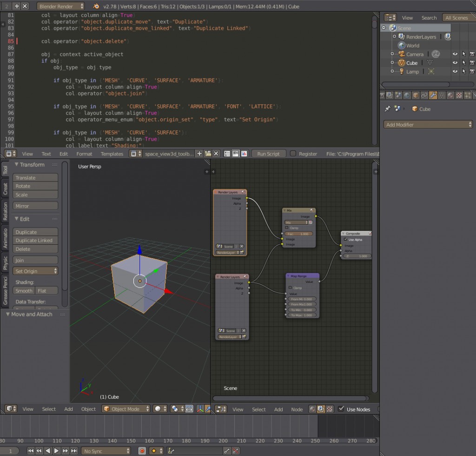Select shader nodes icon in node editor header
Image resolution: width=476 pixels, height=456 pixels.
click(312, 409)
